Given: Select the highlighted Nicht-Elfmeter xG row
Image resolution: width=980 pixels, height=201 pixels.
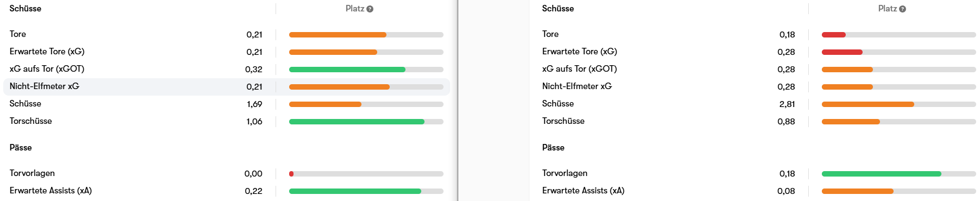Looking at the screenshot, I should (227, 87).
